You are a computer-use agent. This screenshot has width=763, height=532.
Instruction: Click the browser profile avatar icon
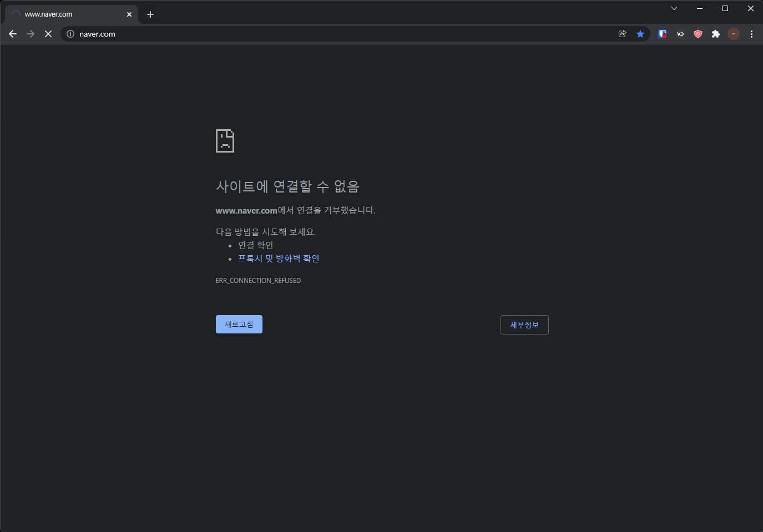734,34
